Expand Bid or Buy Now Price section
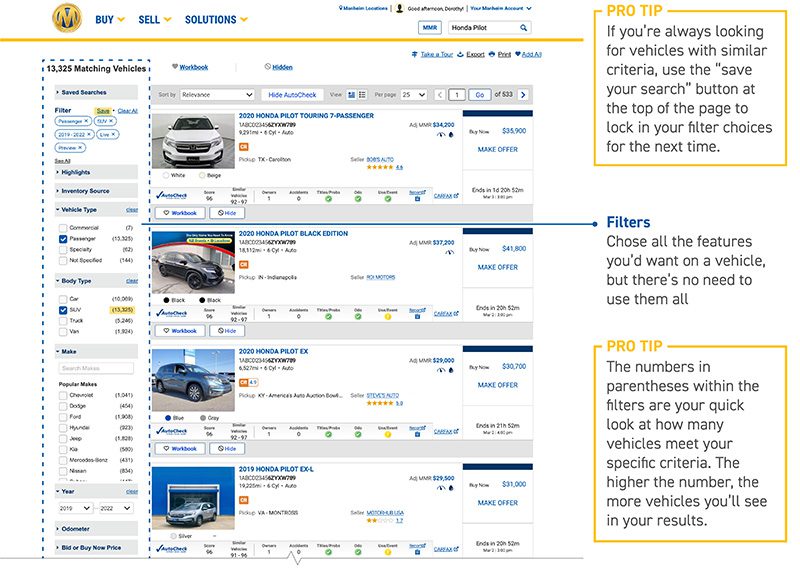800x569 pixels. click(96, 548)
